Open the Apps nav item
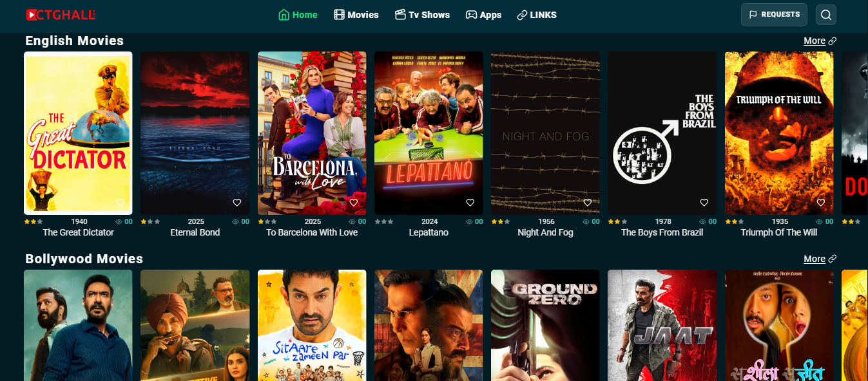Viewport: 868px width, 381px height. 483,15
